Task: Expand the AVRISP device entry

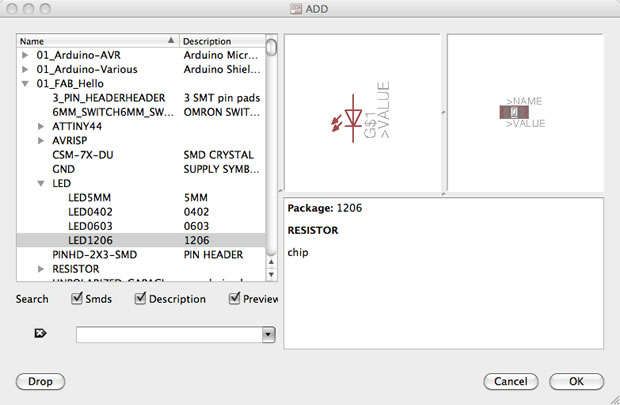Action: [x=41, y=140]
